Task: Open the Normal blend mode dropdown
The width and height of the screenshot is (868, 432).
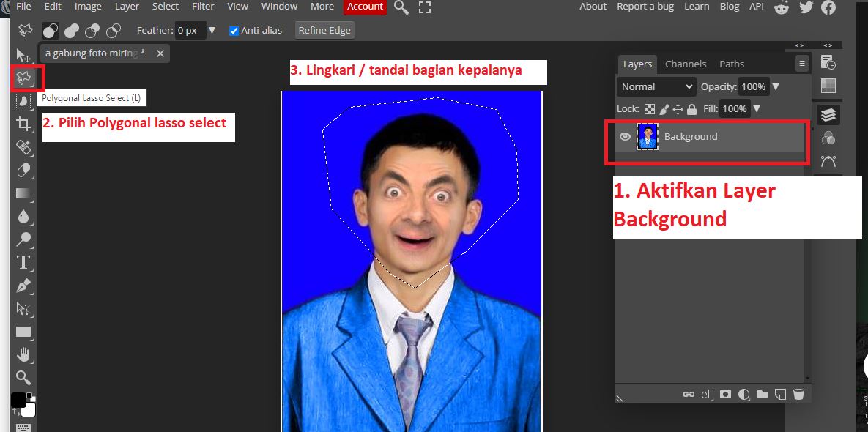Action: 656,87
